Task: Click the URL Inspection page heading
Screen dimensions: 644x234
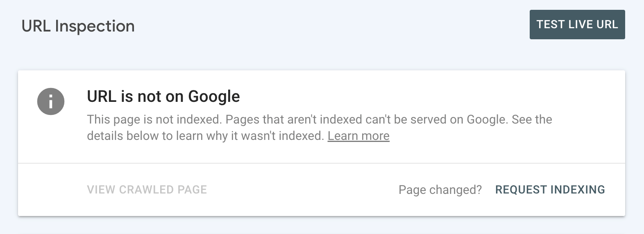Action: (78, 26)
